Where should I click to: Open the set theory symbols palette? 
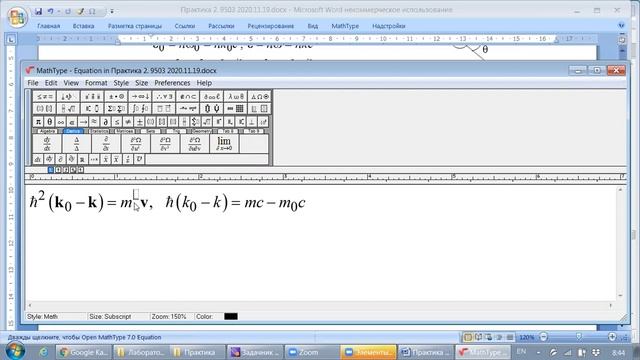click(x=188, y=96)
